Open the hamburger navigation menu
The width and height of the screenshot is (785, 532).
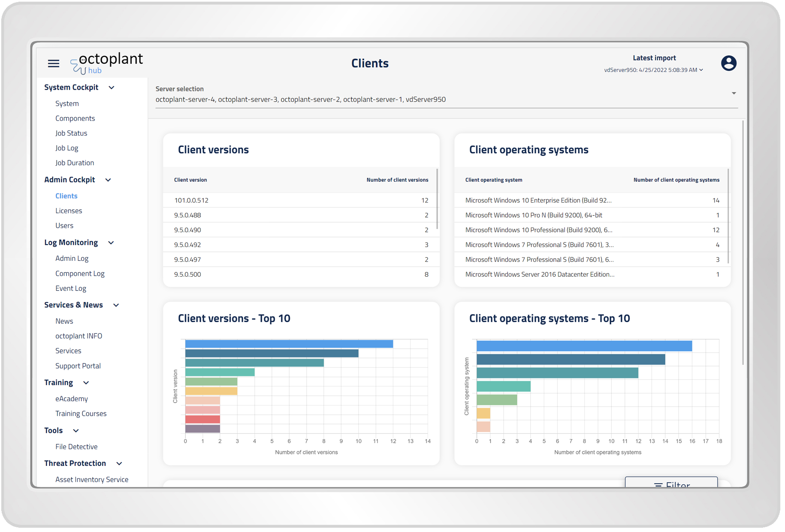54,63
